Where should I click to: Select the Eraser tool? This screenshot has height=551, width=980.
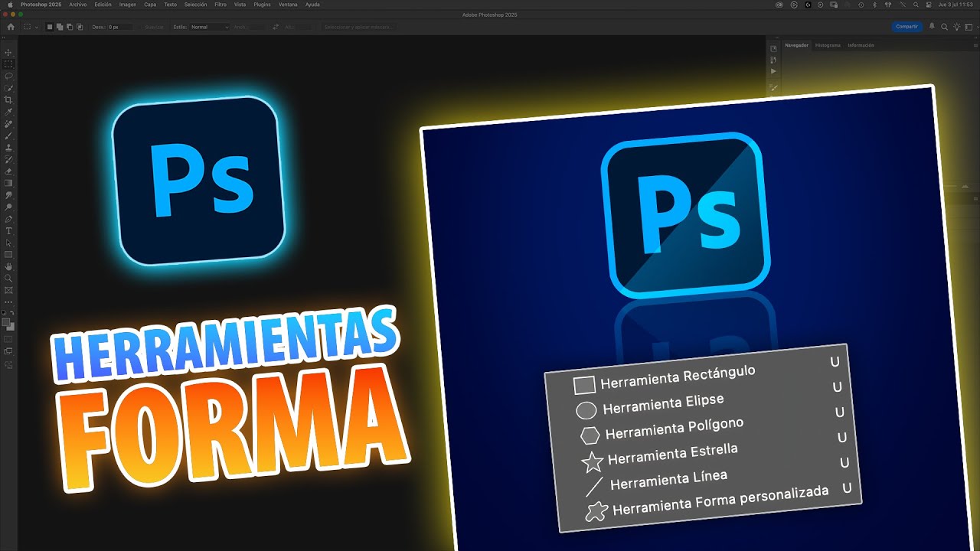[8, 171]
